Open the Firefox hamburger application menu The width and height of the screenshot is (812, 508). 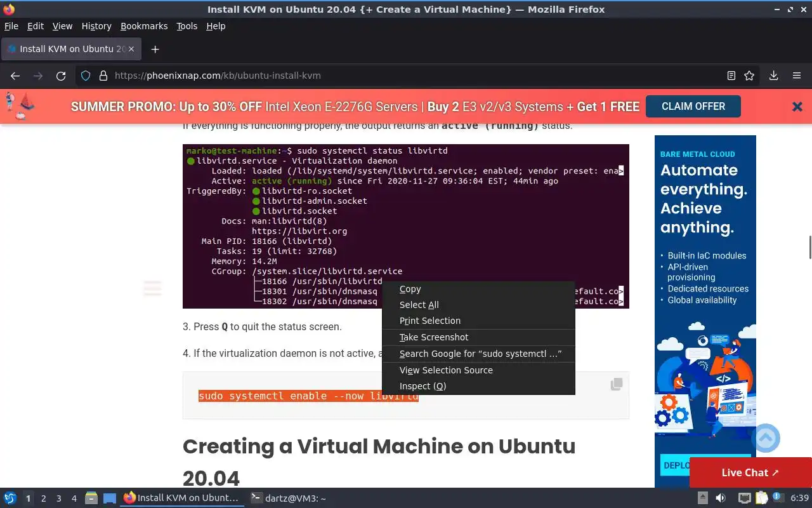(797, 76)
